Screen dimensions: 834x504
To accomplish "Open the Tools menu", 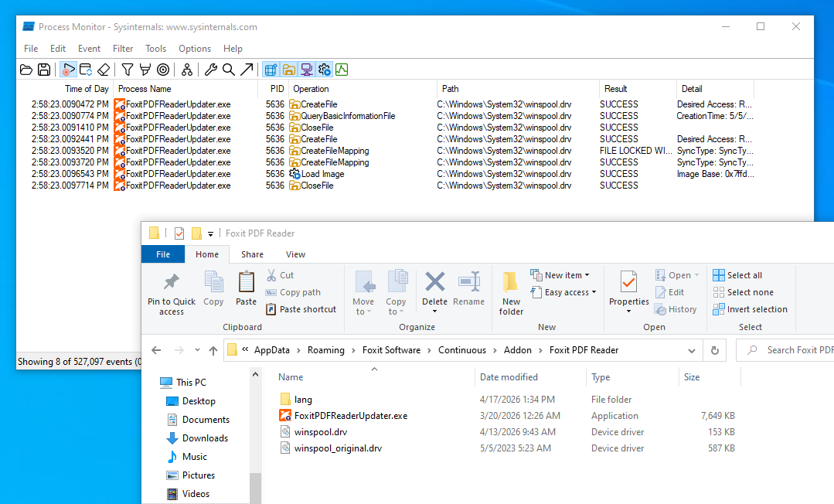I will tap(156, 49).
